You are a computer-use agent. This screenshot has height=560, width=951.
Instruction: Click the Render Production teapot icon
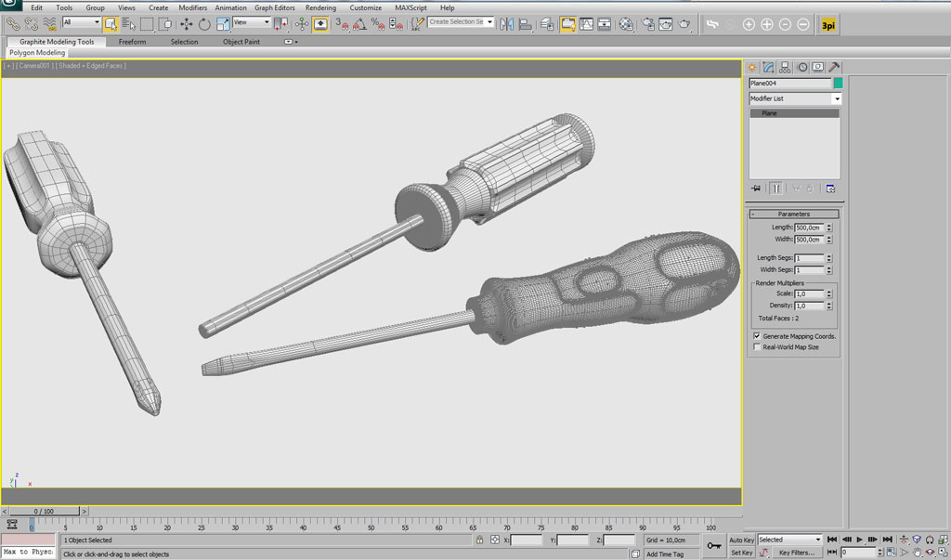point(684,24)
